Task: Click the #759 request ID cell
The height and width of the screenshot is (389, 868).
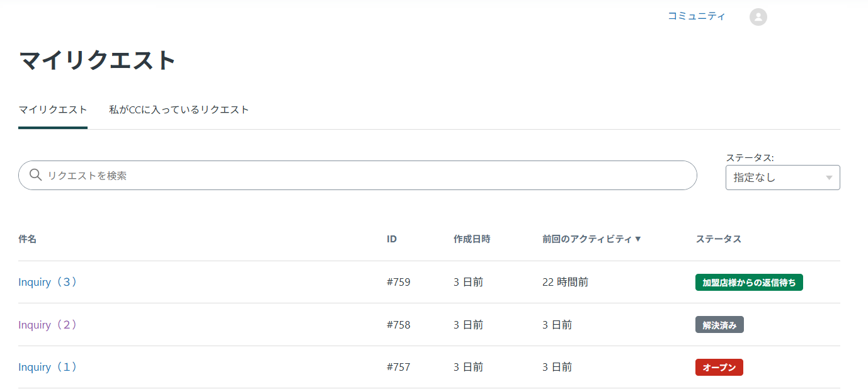Action: click(400, 282)
